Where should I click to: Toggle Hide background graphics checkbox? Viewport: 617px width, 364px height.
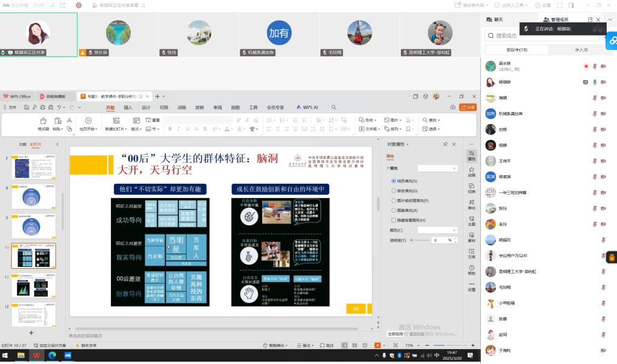393,221
